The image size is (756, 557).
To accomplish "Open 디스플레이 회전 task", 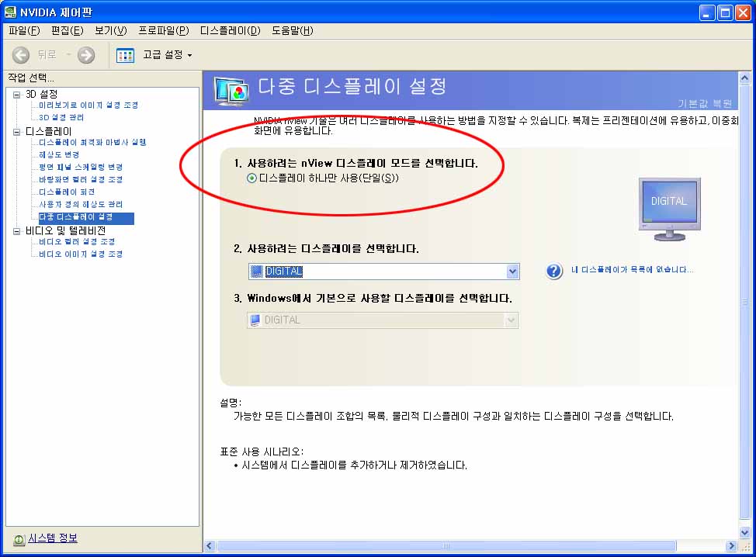I will 67,192.
